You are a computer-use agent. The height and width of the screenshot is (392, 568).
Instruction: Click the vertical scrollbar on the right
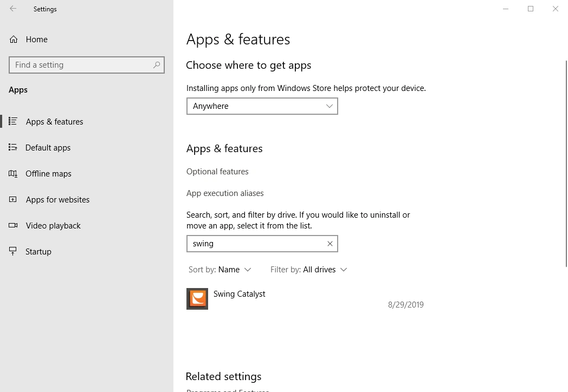(x=566, y=164)
